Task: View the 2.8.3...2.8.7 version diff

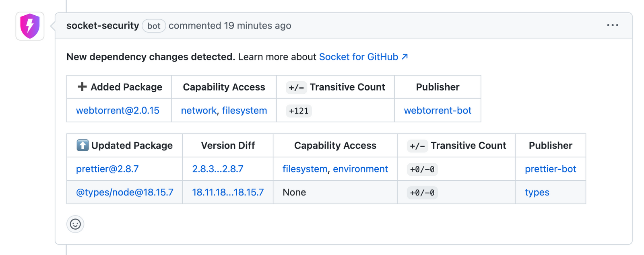Action: pyautogui.click(x=218, y=169)
